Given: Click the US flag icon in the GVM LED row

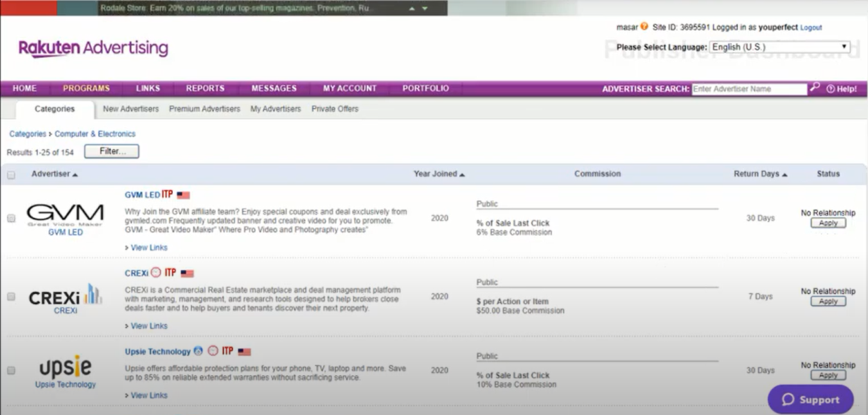Looking at the screenshot, I should (x=184, y=195).
